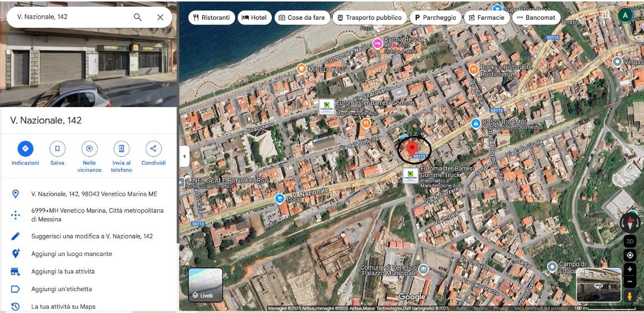
Task: Search nearby with Nelle vicinanze
Action: click(x=89, y=157)
